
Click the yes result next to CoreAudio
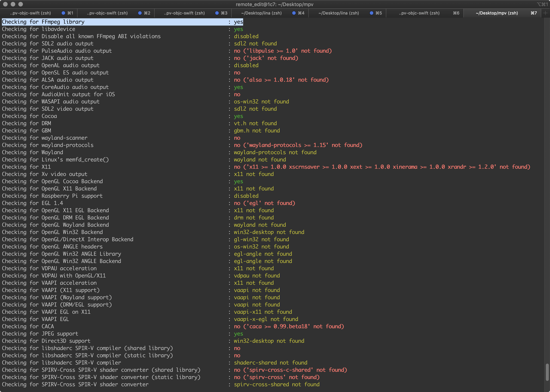(238, 87)
